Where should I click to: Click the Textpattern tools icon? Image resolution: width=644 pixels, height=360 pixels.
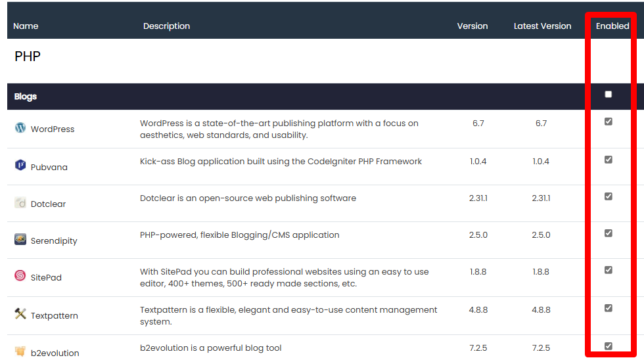20,314
